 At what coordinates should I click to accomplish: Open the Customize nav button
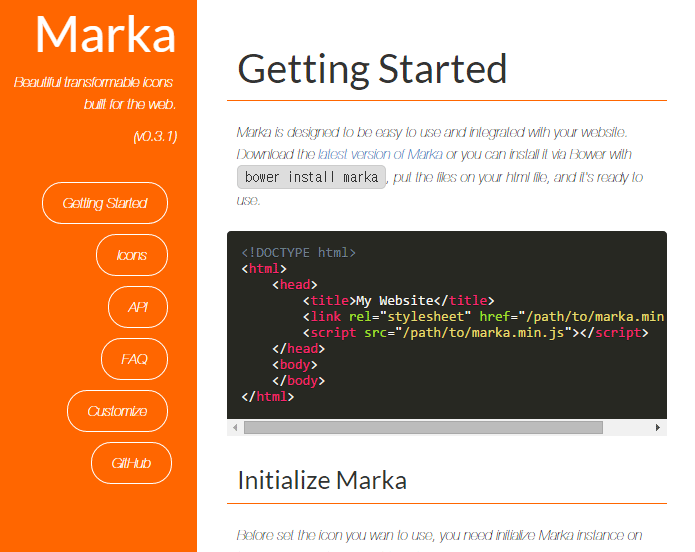(x=117, y=411)
